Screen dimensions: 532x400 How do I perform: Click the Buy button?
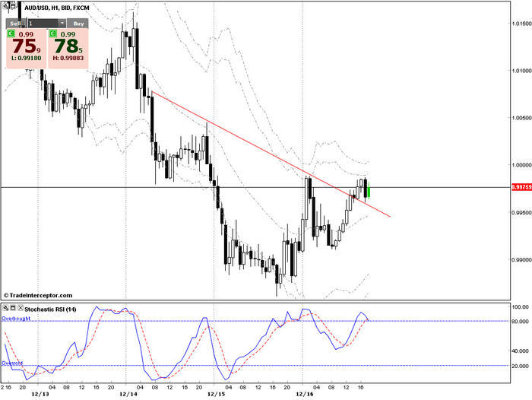tap(79, 24)
